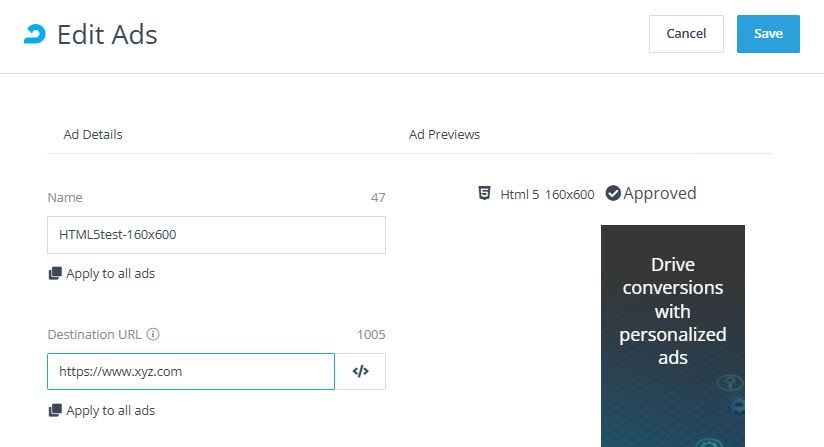Click the HTML5 shield icon in the preview header

coord(484,193)
